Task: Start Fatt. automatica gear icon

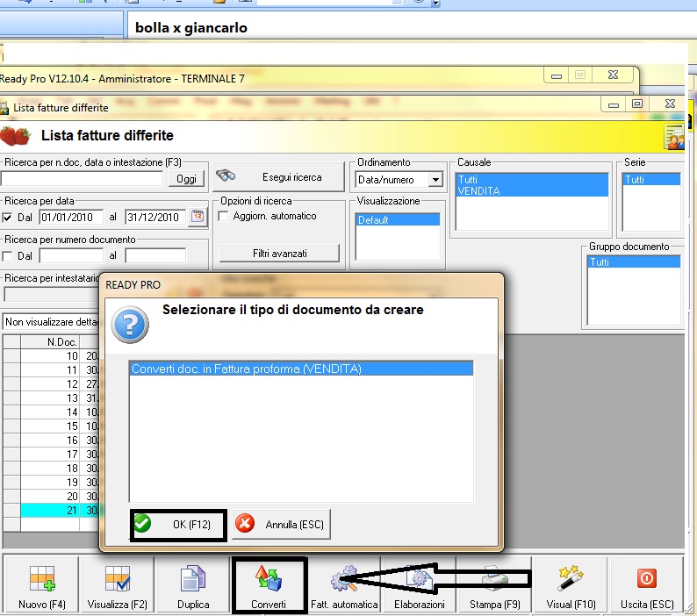Action: (343, 578)
